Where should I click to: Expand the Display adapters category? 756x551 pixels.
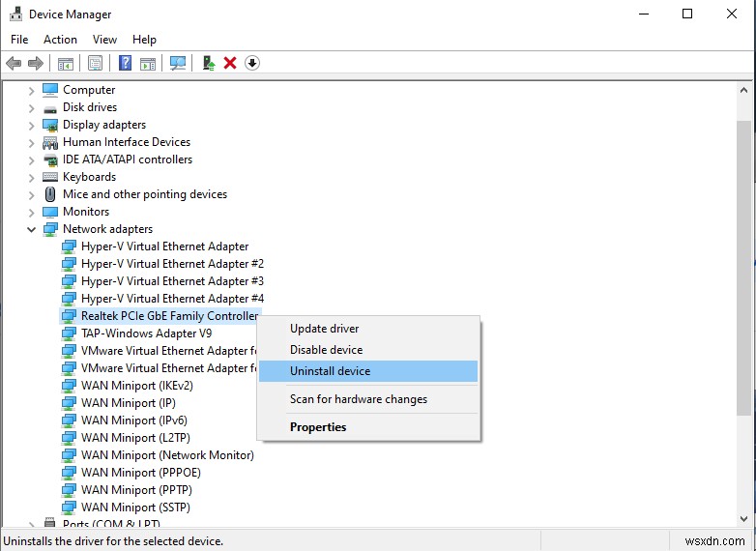(x=31, y=125)
